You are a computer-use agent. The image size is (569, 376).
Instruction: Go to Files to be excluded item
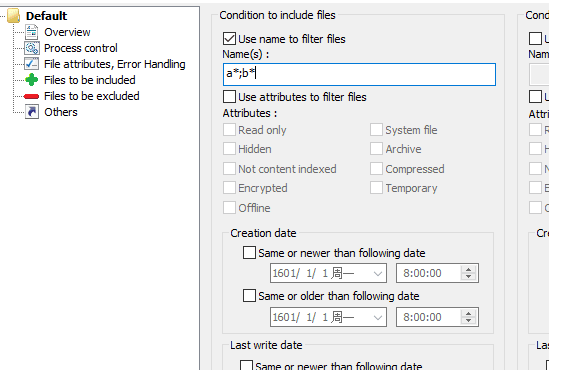click(x=92, y=96)
